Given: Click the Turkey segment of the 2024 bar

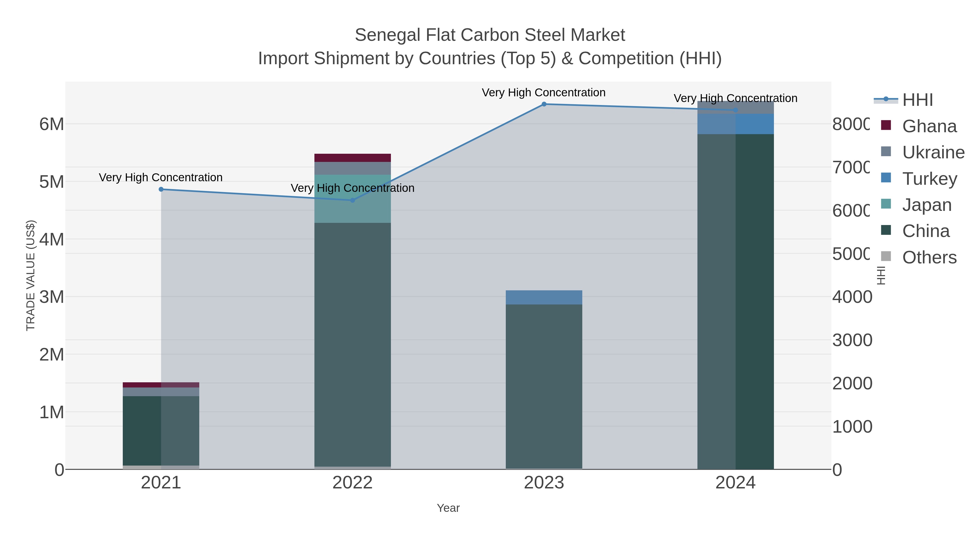Looking at the screenshot, I should click(x=735, y=124).
